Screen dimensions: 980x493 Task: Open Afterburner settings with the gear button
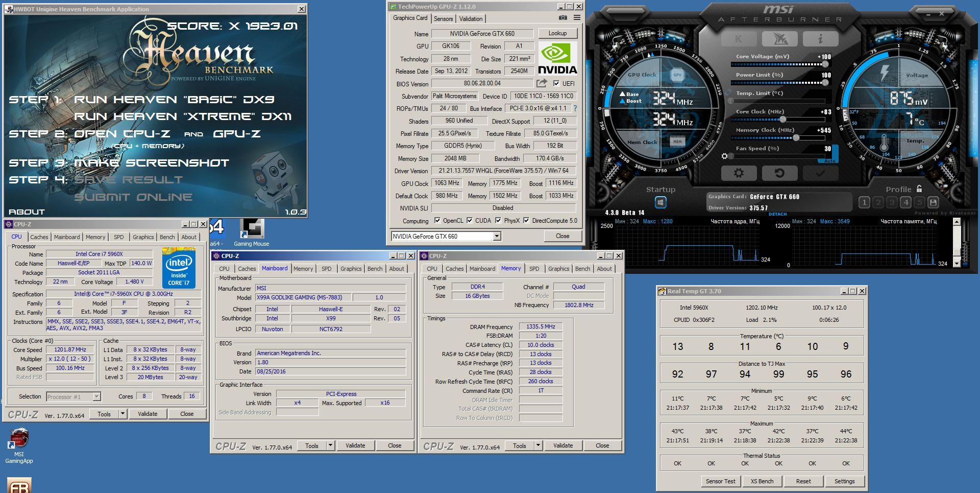[x=739, y=173]
